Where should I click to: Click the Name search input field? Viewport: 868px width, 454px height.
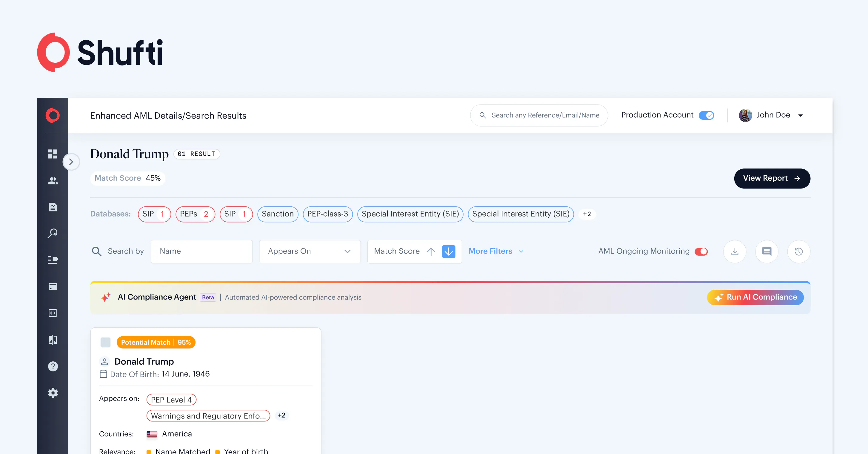tap(201, 251)
